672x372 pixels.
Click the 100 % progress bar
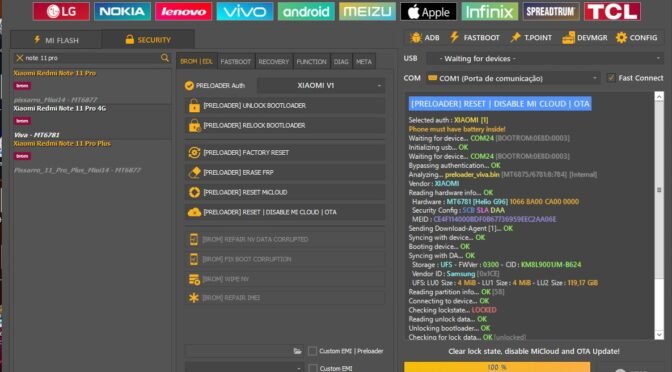click(x=497, y=367)
